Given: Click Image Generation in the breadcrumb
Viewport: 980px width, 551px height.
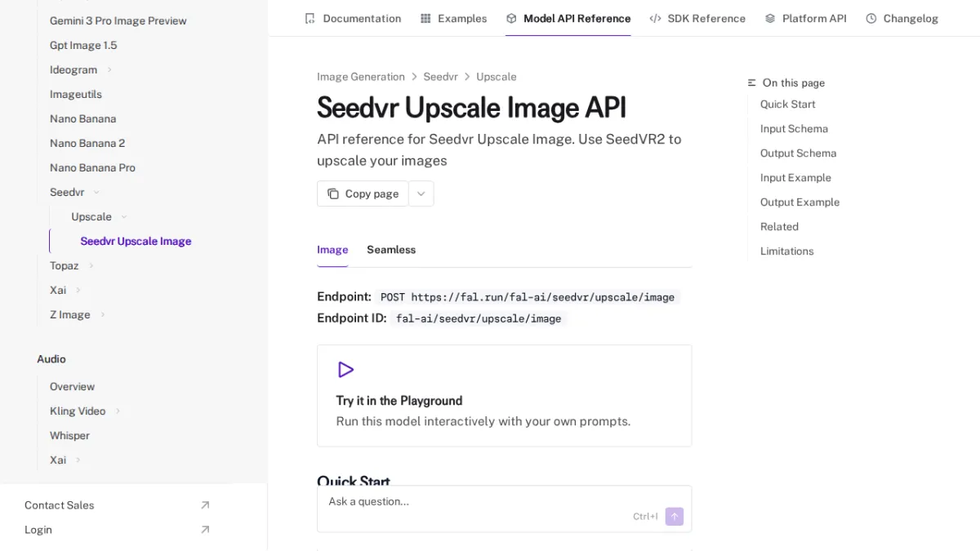Looking at the screenshot, I should pos(361,77).
